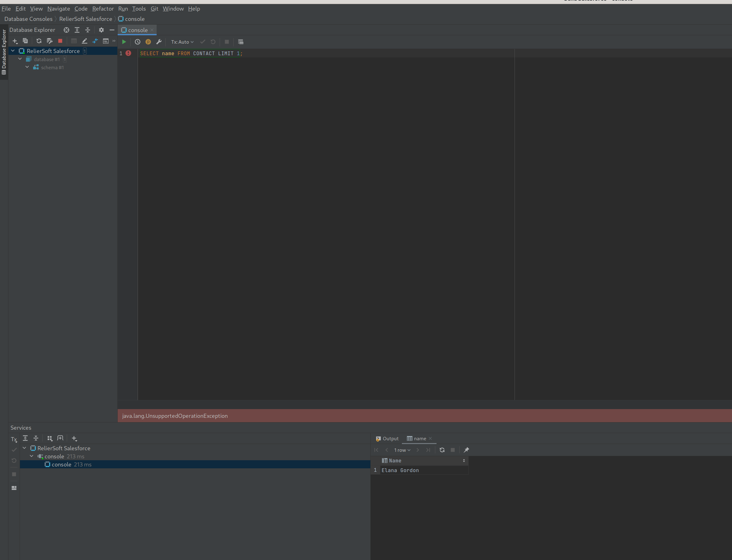This screenshot has width=732, height=560.
Task: Pin the result tab using the pin icon
Action: pos(466,450)
